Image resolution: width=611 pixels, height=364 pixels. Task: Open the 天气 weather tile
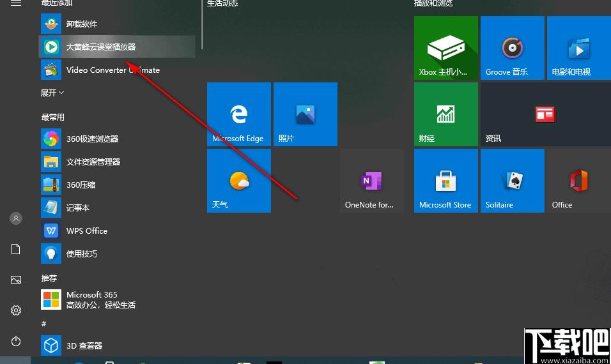coord(239,181)
